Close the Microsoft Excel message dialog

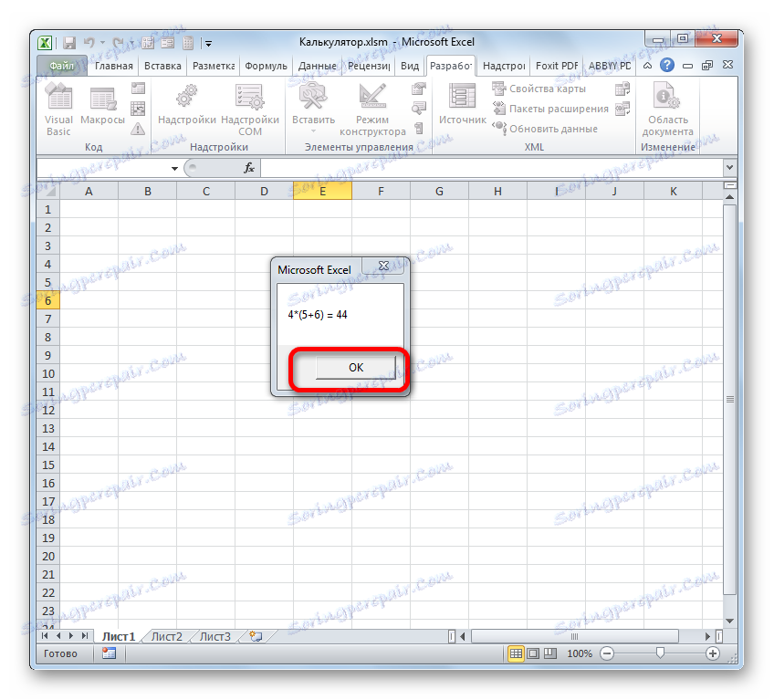coord(383,266)
